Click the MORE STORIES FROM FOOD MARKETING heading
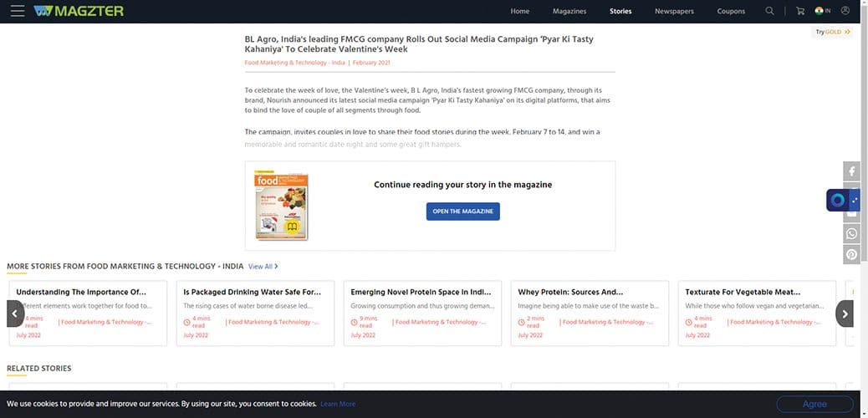The height and width of the screenshot is (418, 868). click(125, 267)
